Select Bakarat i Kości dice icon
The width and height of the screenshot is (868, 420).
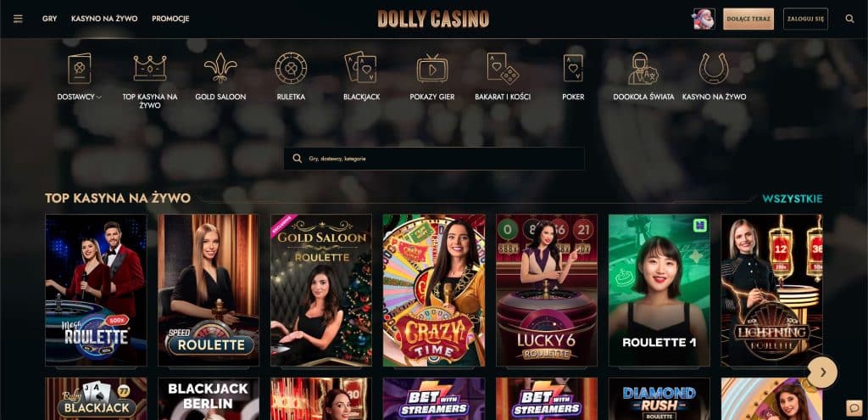(x=503, y=68)
